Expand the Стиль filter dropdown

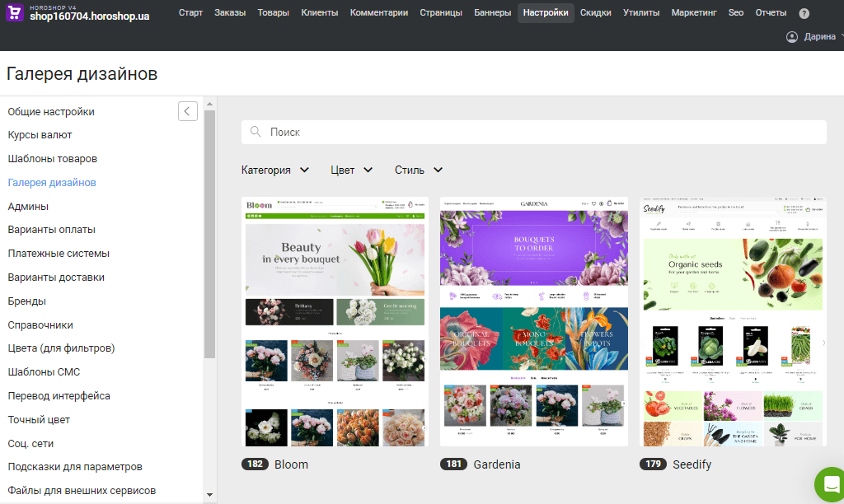click(x=419, y=170)
